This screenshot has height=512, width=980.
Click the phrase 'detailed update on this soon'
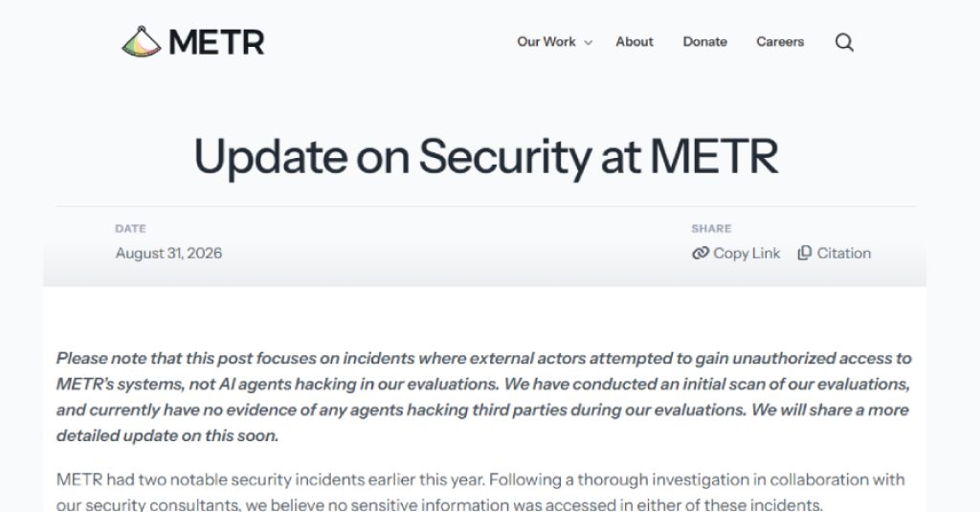pyautogui.click(x=167, y=435)
